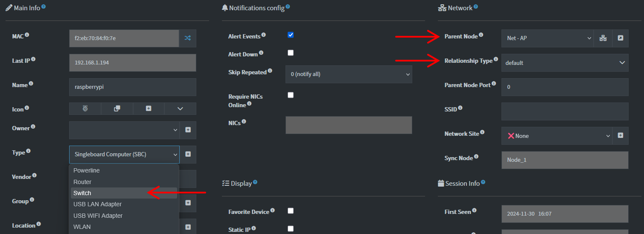644x234 pixels.
Task: Enable the Alert Down checkbox
Action: 291,53
